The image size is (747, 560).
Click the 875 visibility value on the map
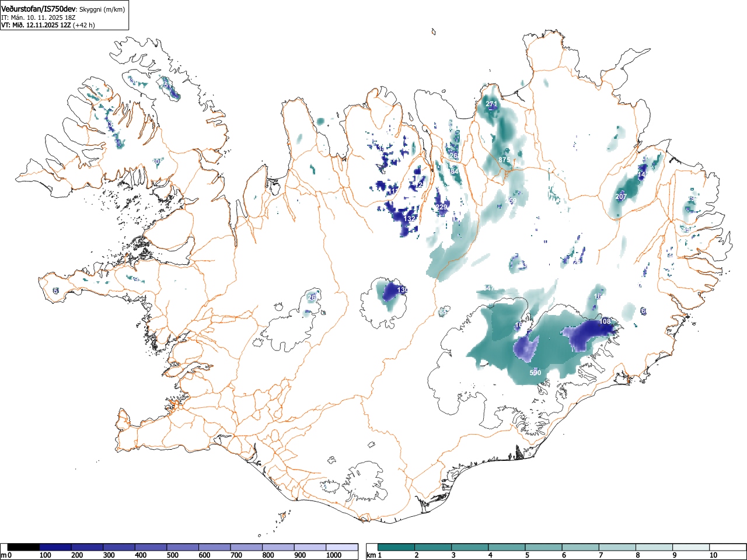click(504, 160)
